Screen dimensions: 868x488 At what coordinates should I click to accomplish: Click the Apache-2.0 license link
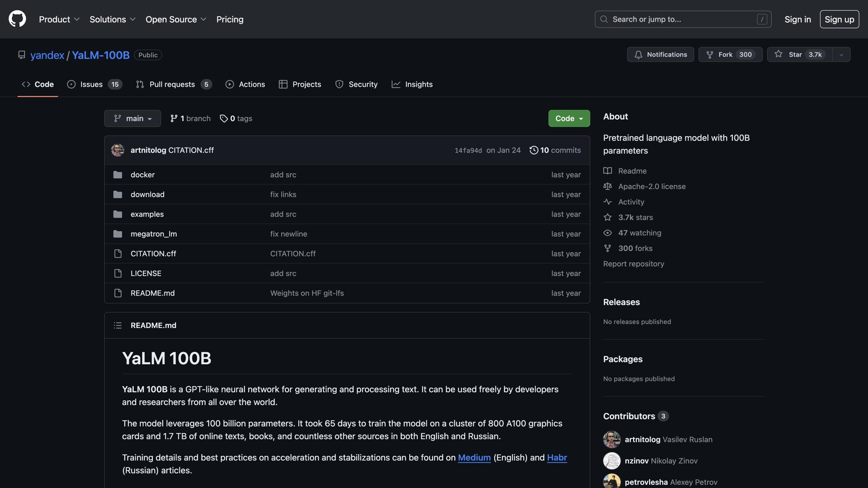[651, 186]
